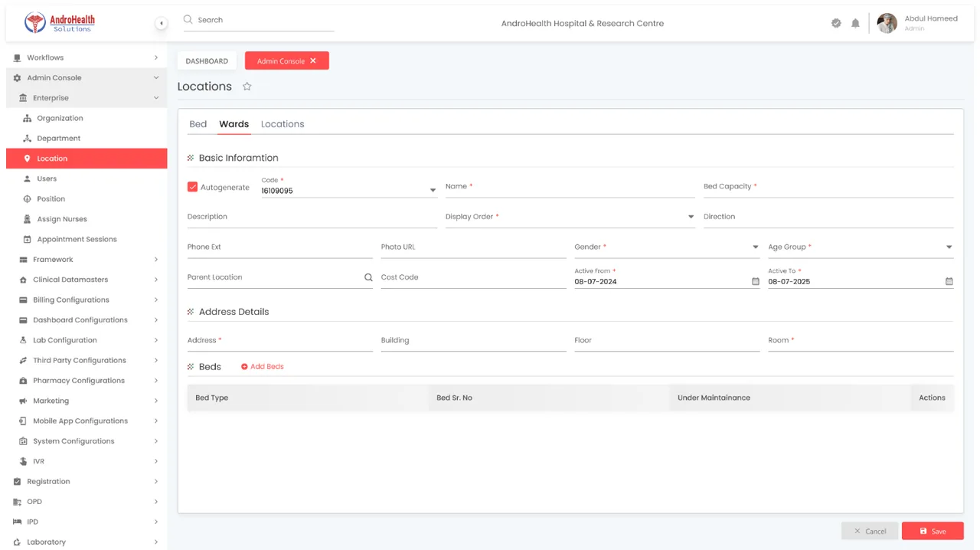Viewport: 980px width, 550px height.
Task: Mark Locations page as favorite star
Action: pyautogui.click(x=247, y=87)
